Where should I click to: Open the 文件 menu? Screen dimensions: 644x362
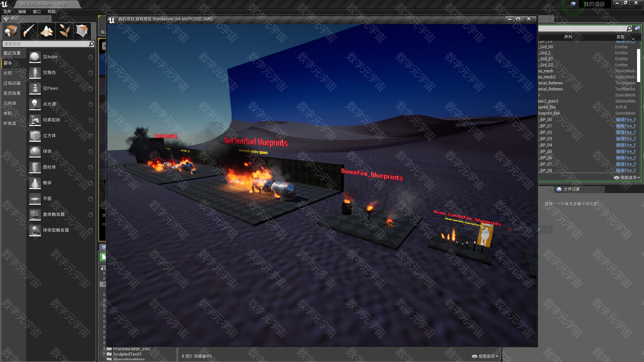click(8, 12)
